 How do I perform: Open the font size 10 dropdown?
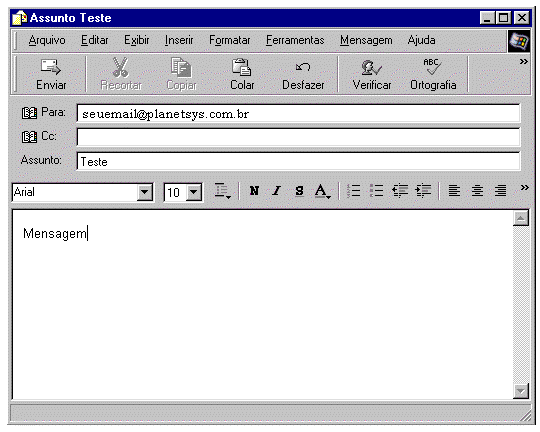194,192
